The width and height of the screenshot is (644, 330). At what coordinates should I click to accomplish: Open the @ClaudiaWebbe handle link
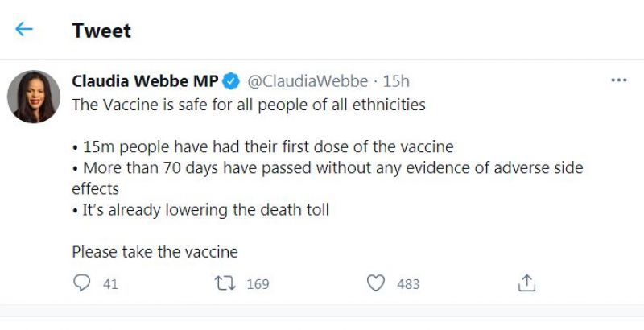[307, 81]
